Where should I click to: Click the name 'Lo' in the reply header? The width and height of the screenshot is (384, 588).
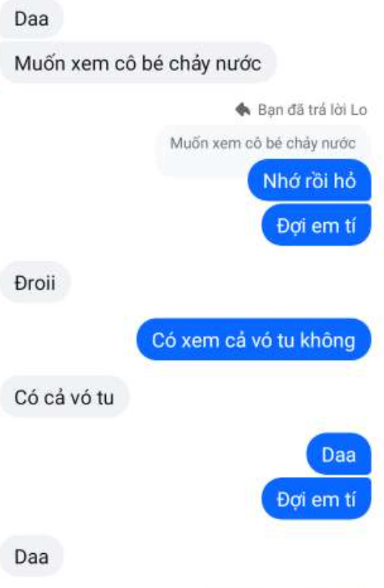pos(359,110)
